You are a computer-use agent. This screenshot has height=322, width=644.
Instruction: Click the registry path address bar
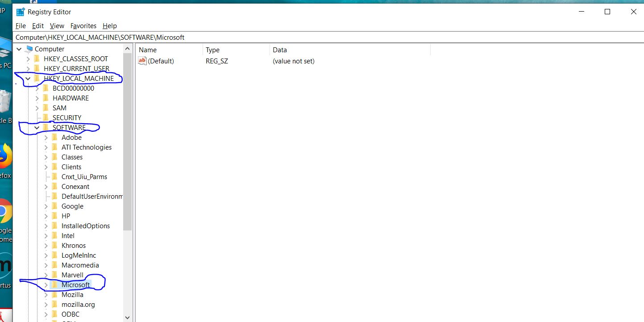tap(328, 38)
